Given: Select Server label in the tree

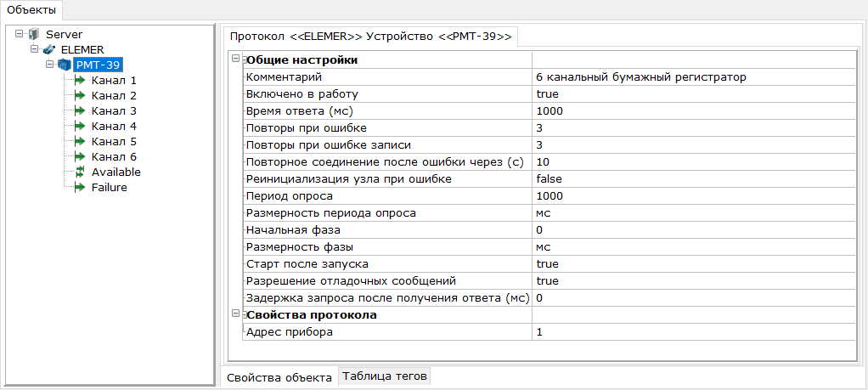Looking at the screenshot, I should pyautogui.click(x=65, y=34).
